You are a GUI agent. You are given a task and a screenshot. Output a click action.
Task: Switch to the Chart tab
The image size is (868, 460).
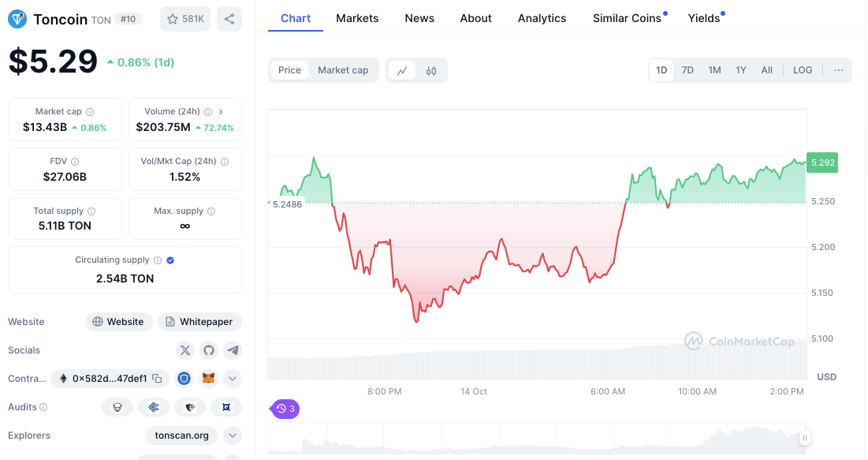click(296, 18)
